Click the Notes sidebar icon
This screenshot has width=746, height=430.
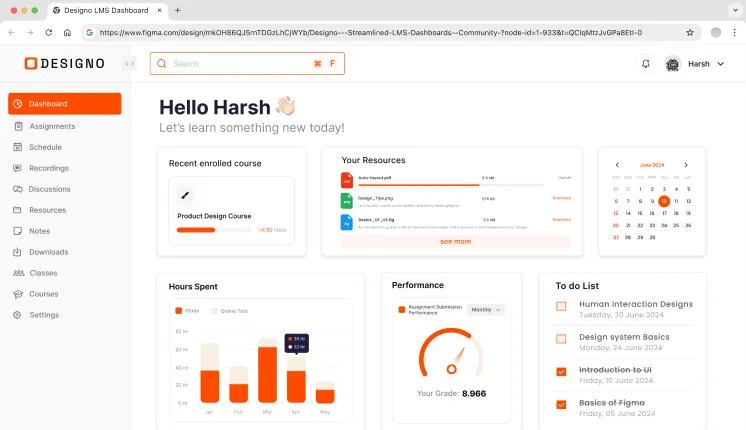[18, 231]
